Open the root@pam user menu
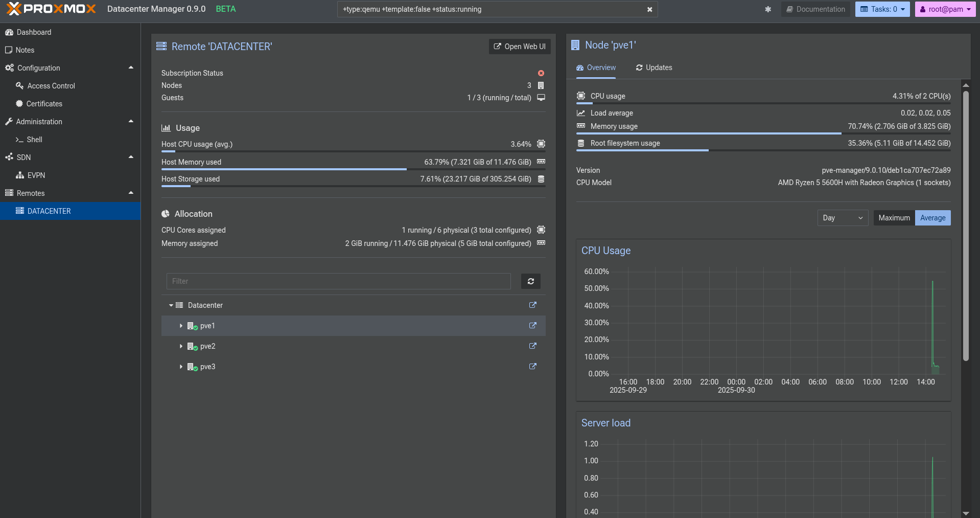This screenshot has width=980, height=518. [945, 9]
